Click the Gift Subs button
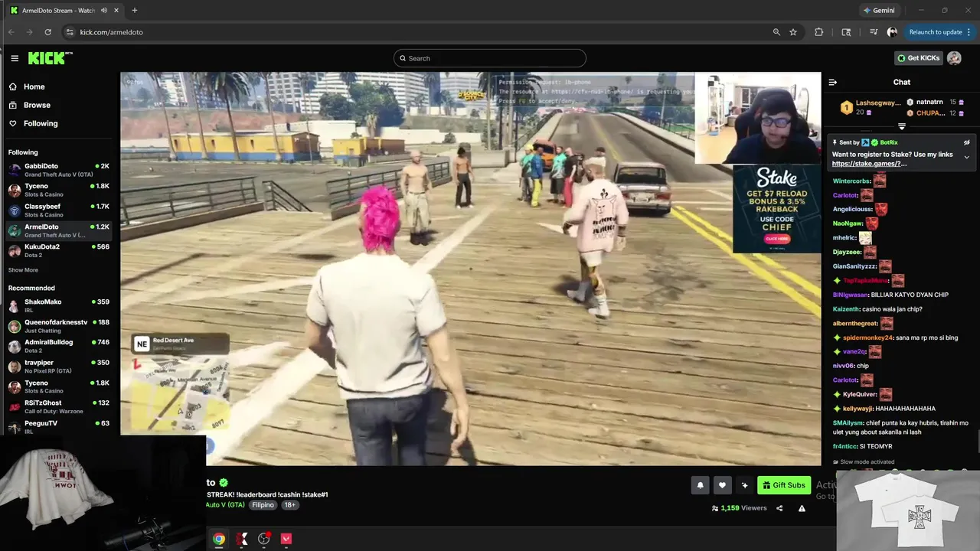This screenshot has height=551, width=980. tap(784, 485)
